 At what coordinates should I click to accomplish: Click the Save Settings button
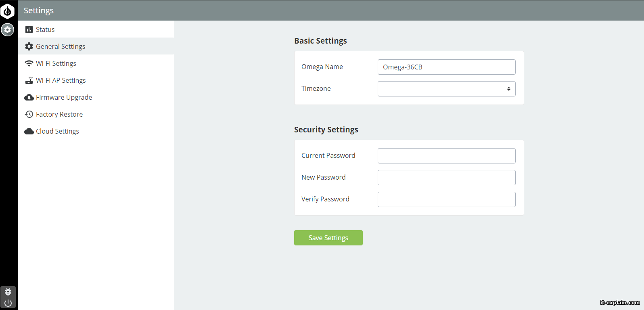click(328, 238)
